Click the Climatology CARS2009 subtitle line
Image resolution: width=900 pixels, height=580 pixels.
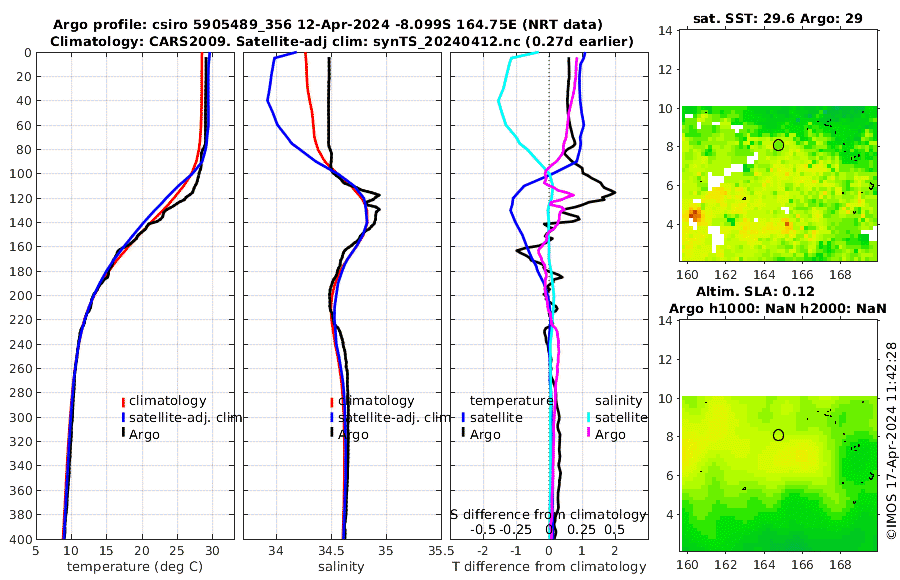point(342,41)
